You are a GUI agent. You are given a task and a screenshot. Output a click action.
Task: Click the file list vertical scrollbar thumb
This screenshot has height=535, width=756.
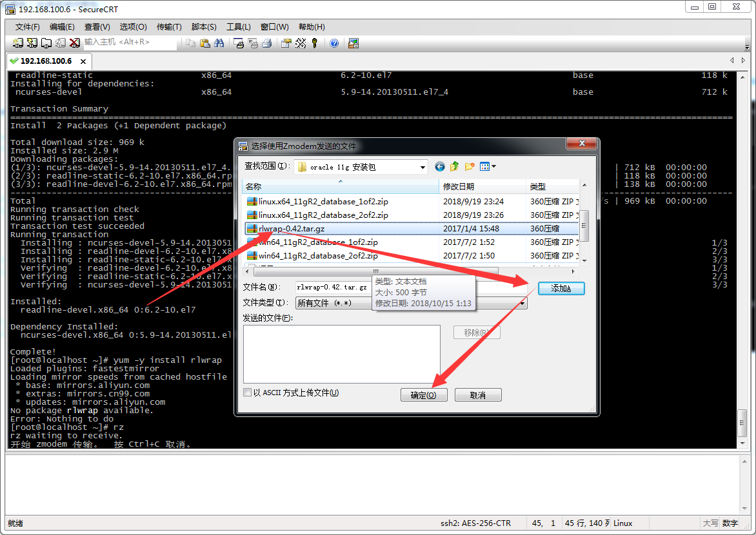click(x=584, y=226)
